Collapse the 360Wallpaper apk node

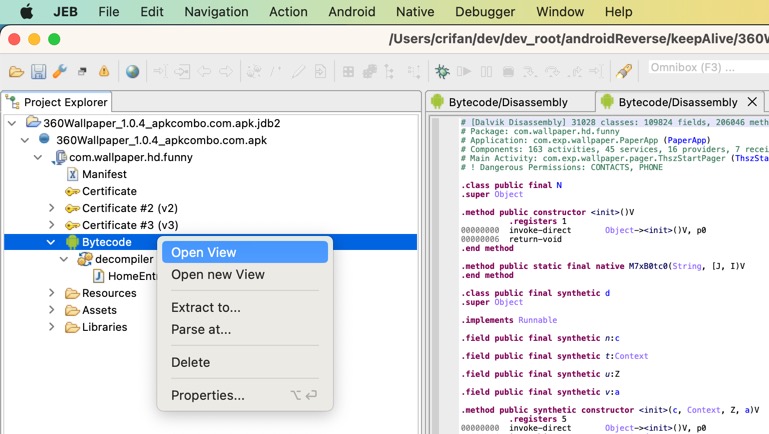[x=25, y=140]
